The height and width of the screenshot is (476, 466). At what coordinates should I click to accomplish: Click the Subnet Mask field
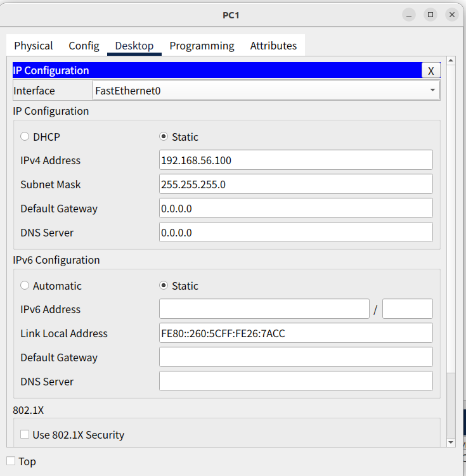[296, 184]
